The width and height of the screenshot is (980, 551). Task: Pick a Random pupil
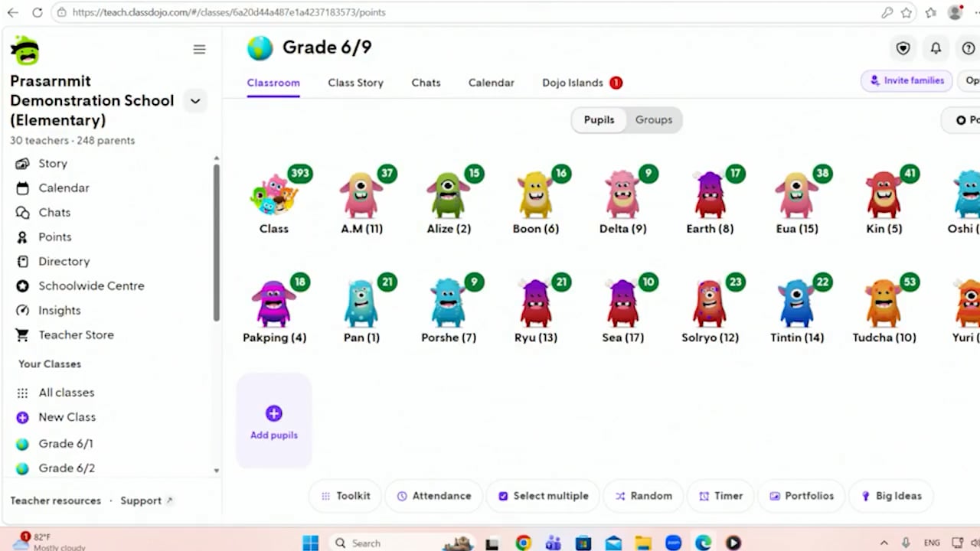[643, 496]
